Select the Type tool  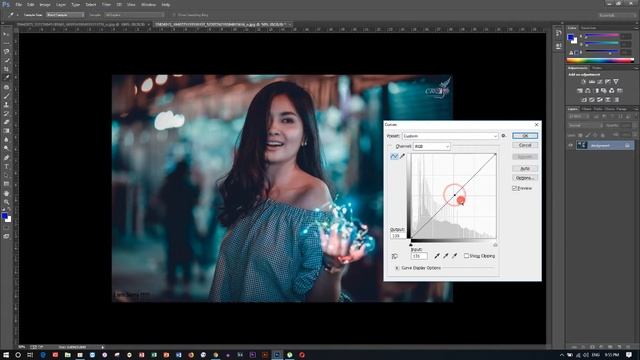pos(6,166)
